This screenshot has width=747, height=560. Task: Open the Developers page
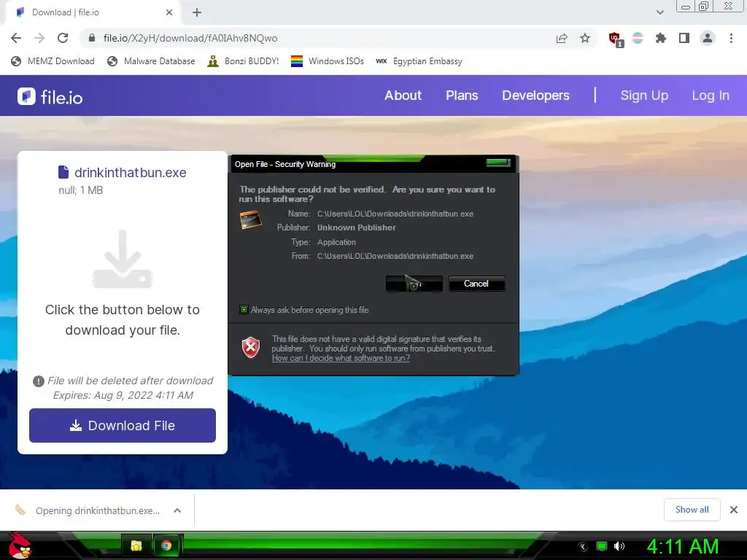pyautogui.click(x=535, y=96)
